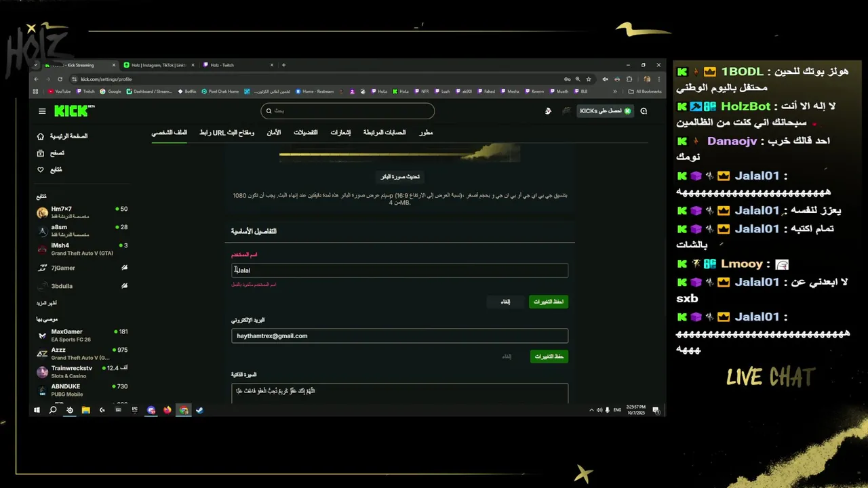Select the Profile settings tab

[169, 132]
